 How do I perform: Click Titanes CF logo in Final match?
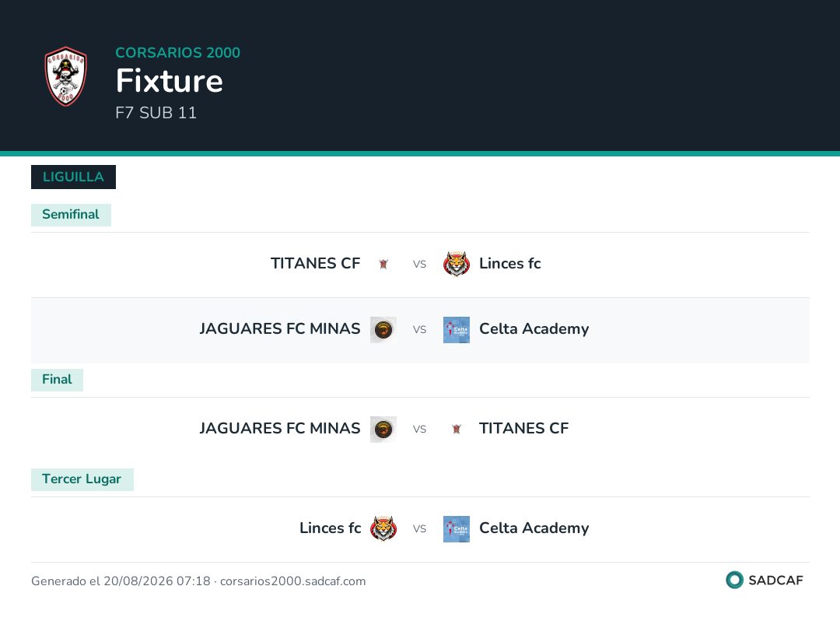(x=457, y=430)
